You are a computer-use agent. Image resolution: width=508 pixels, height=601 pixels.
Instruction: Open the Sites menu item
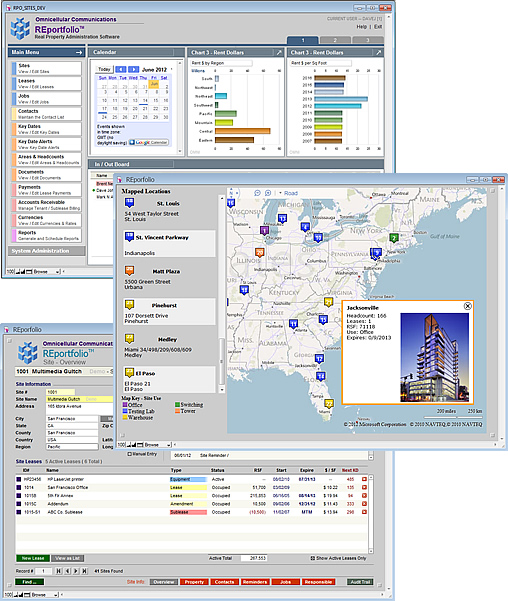point(46,68)
